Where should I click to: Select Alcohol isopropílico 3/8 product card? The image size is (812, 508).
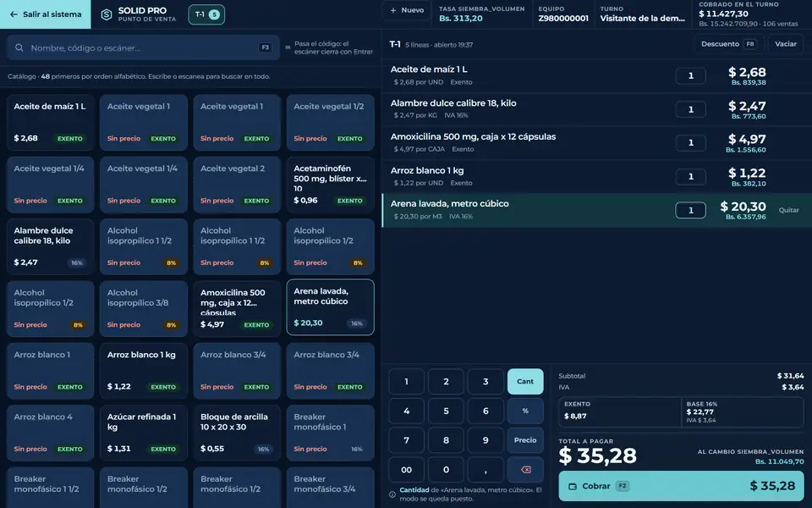144,309
